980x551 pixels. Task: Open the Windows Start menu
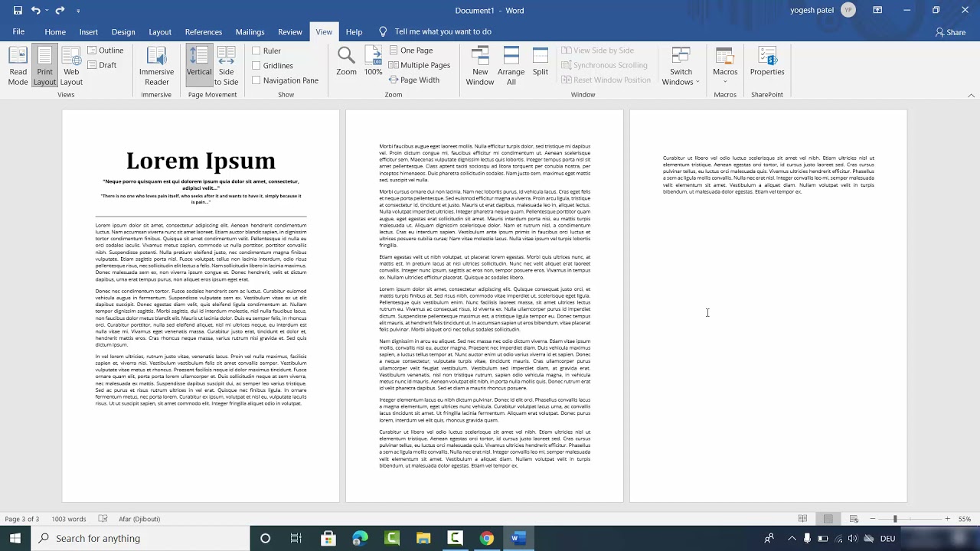click(x=15, y=538)
